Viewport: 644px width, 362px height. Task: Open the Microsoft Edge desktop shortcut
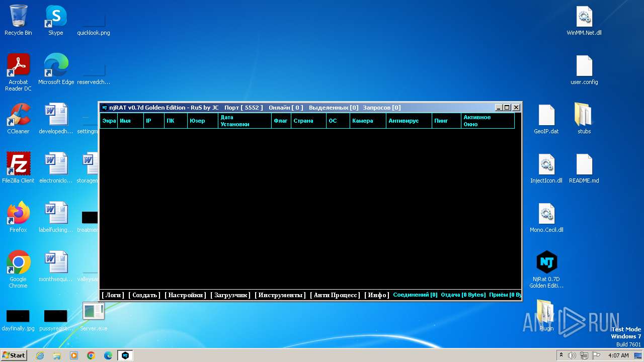click(x=56, y=69)
